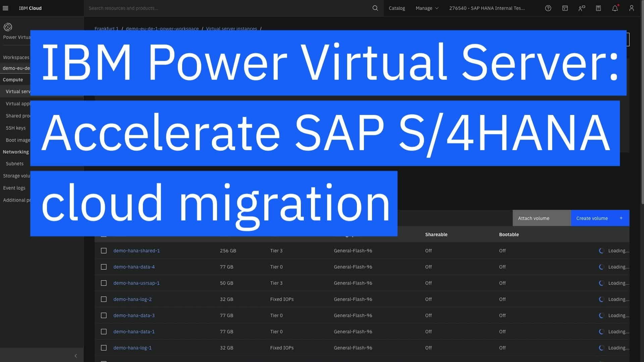This screenshot has height=362, width=644.
Task: Open Virtual server instances in sidebar
Action: tap(18, 92)
